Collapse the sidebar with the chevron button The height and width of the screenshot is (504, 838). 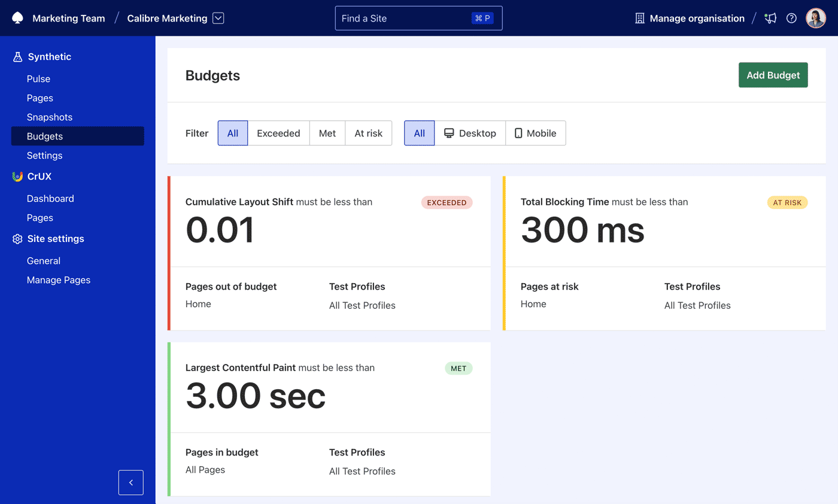[131, 482]
